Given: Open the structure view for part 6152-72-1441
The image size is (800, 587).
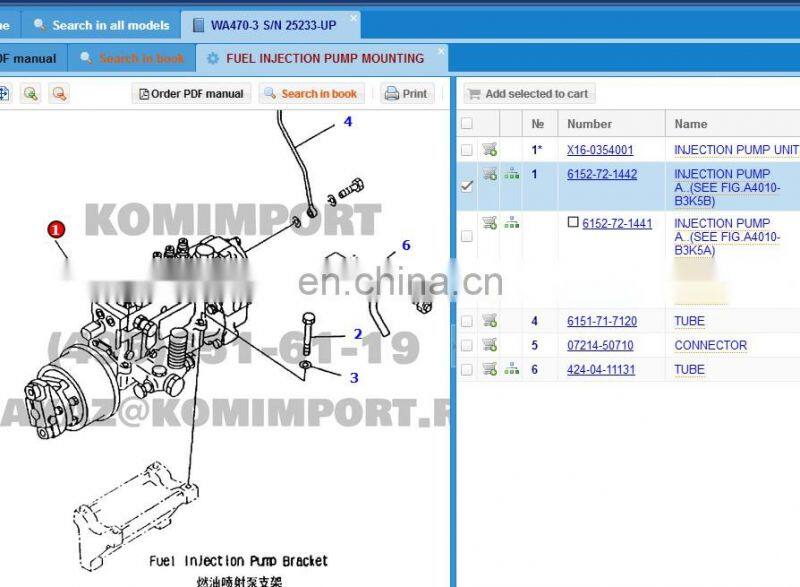Looking at the screenshot, I should coord(512,222).
